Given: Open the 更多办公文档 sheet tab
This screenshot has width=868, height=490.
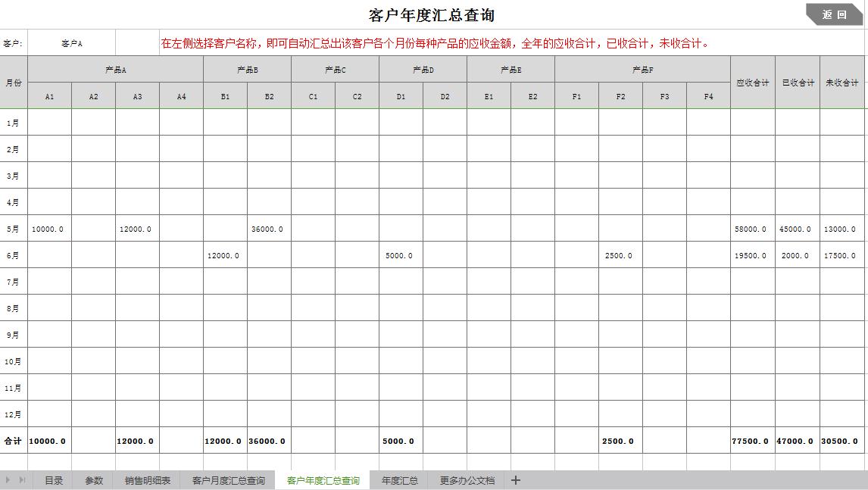Looking at the screenshot, I should tap(467, 480).
